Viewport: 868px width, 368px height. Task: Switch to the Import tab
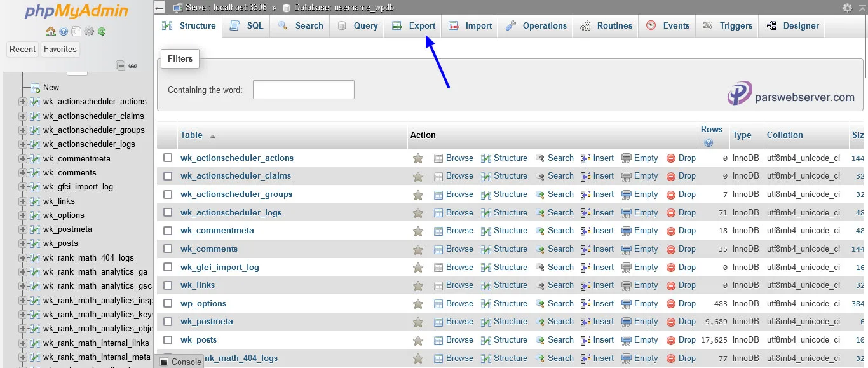(x=470, y=26)
